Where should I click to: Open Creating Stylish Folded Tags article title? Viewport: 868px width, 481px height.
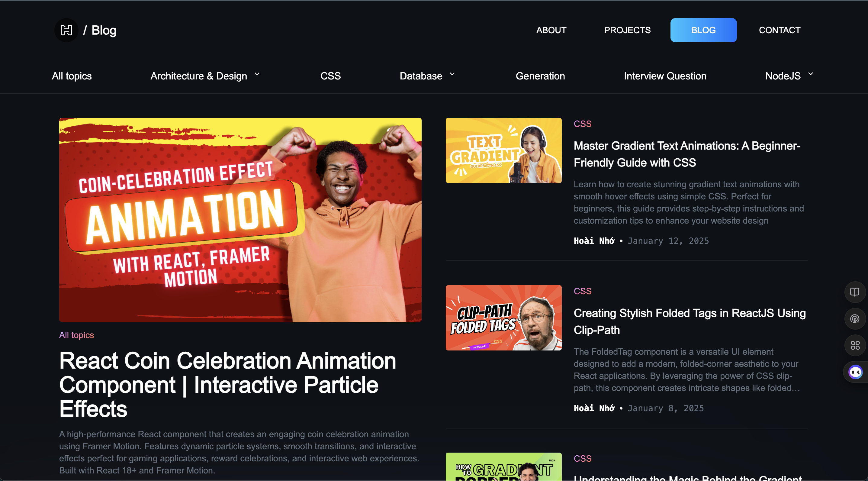(x=690, y=321)
